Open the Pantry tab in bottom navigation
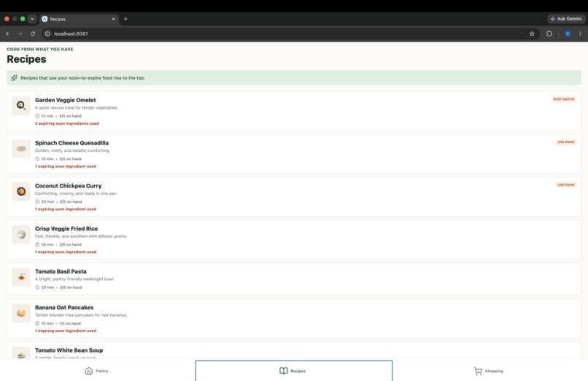The height and width of the screenshot is (381, 588). click(x=98, y=371)
